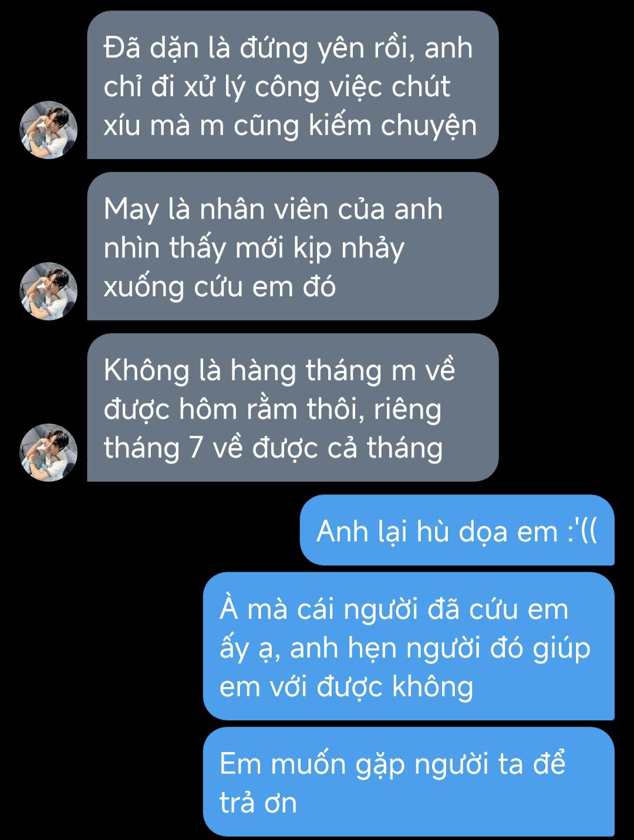
Task: Click the text 'xíu mà m cũng kiếm chuyện'
Action: point(290,126)
